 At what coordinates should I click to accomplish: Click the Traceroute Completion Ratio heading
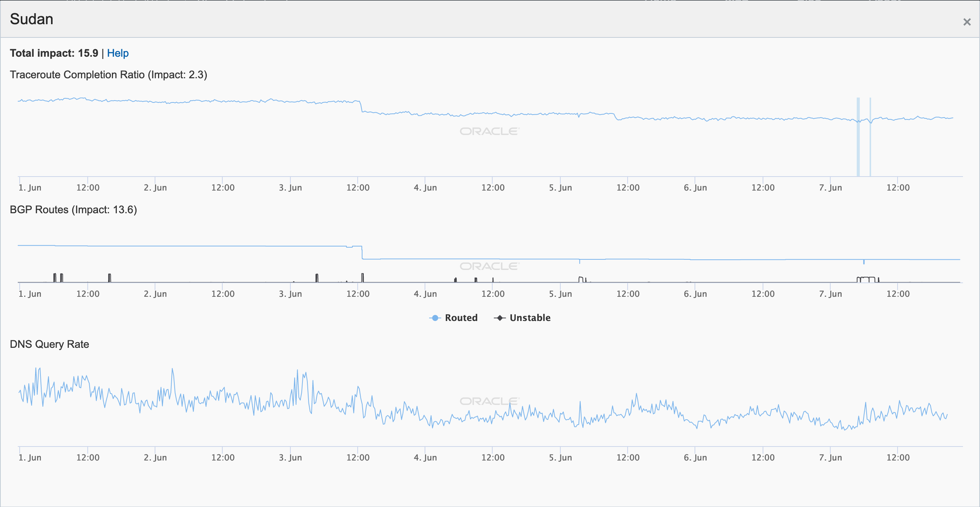pos(109,74)
